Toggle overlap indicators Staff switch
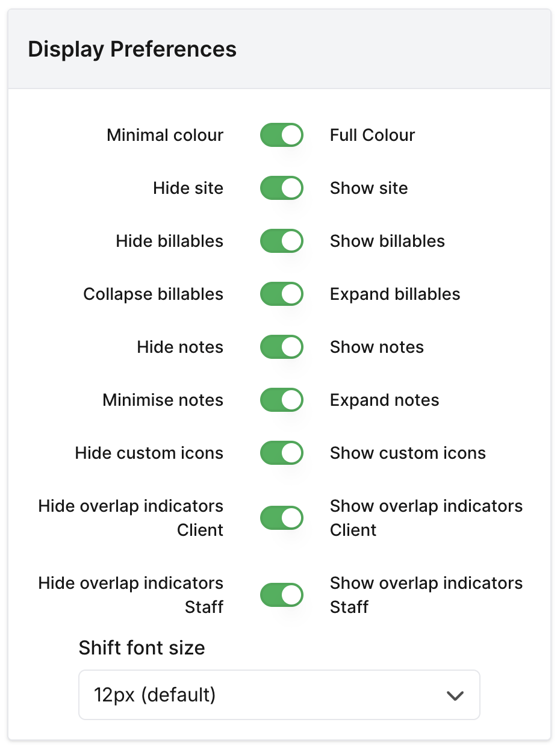 pyautogui.click(x=281, y=595)
